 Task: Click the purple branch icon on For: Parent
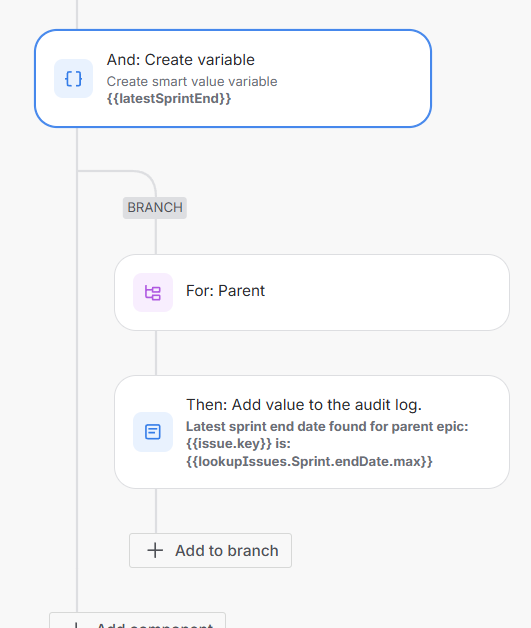click(x=153, y=292)
